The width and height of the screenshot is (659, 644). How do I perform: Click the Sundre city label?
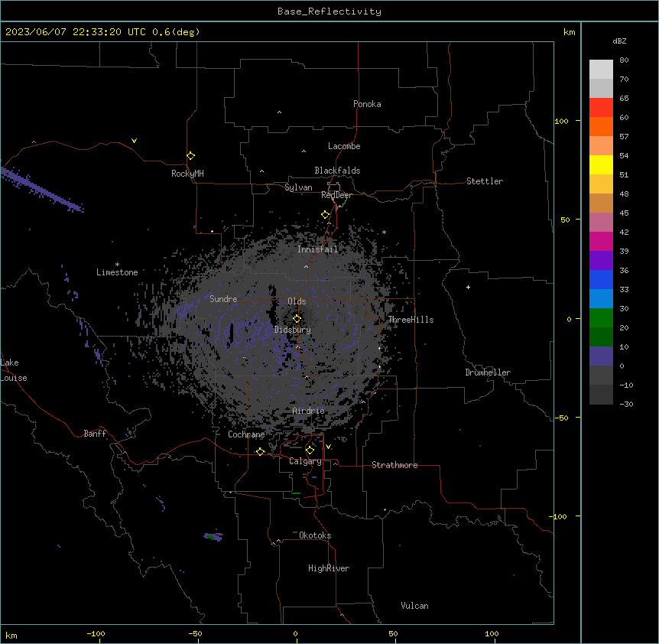coord(223,299)
